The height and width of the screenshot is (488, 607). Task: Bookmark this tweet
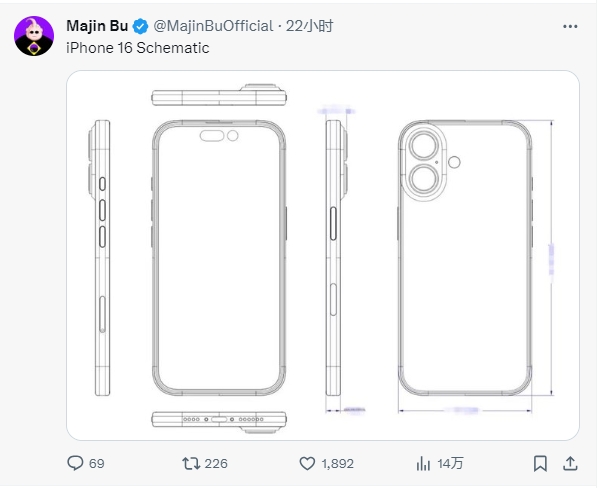(540, 463)
